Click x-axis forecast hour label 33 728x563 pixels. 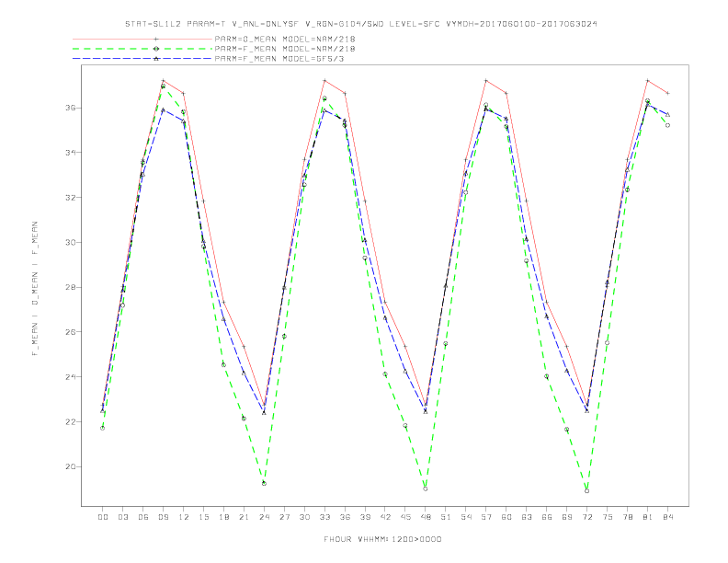pos(325,517)
